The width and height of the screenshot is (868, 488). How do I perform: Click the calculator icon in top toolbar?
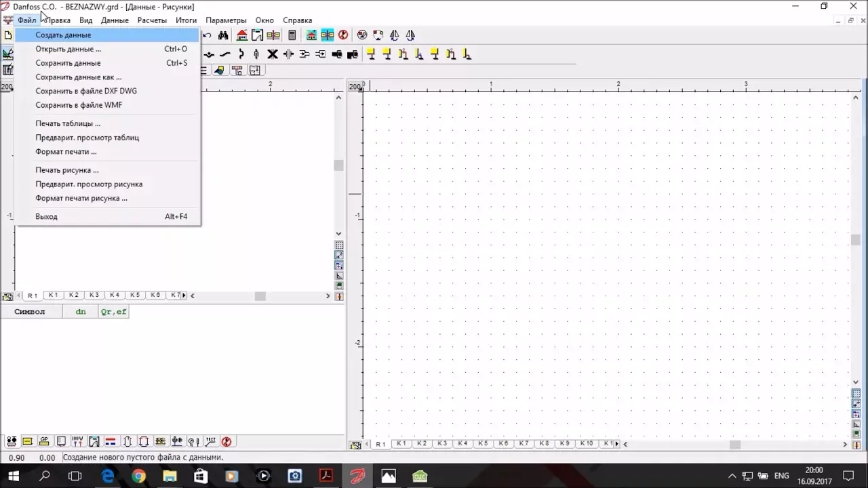[x=292, y=35]
